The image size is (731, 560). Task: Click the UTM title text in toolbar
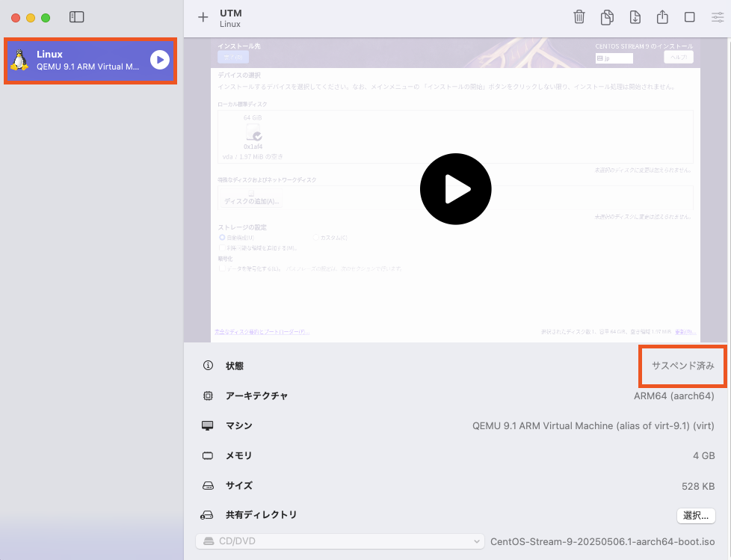231,13
